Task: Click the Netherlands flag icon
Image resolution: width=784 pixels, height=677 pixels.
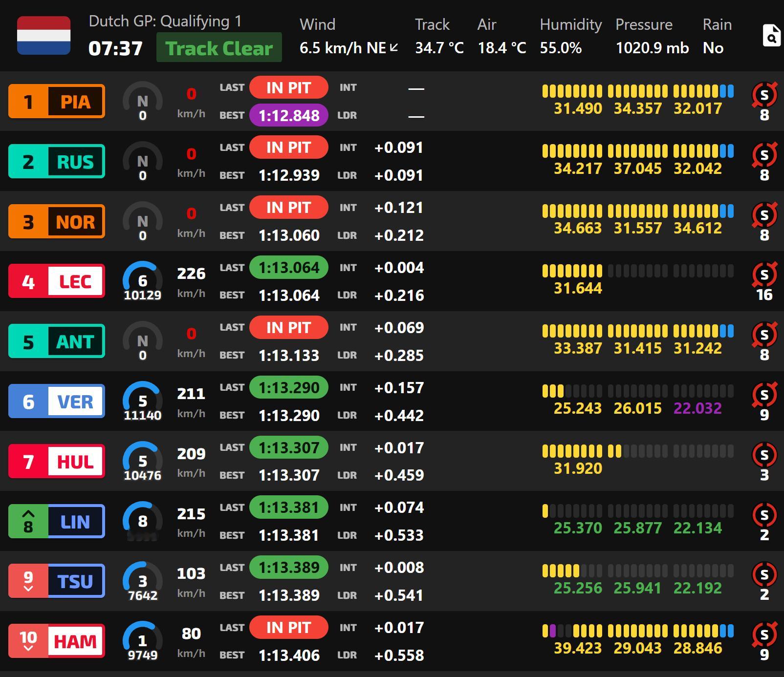Action: point(44,35)
